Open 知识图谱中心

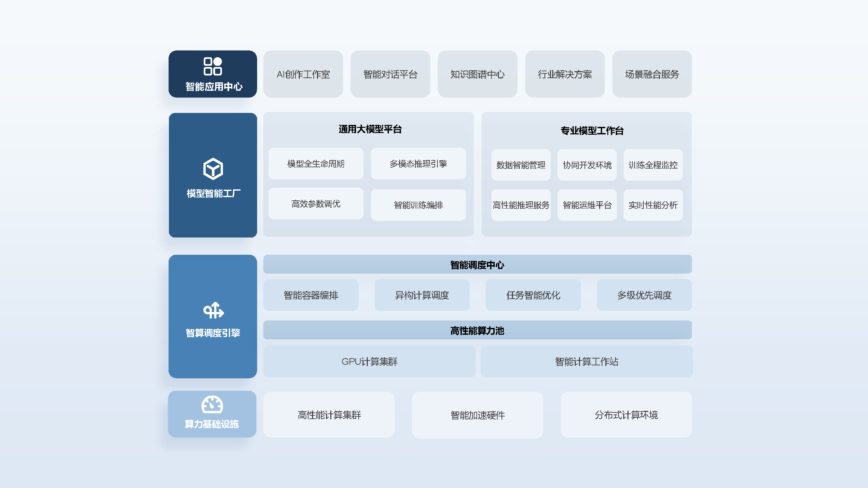pos(477,74)
